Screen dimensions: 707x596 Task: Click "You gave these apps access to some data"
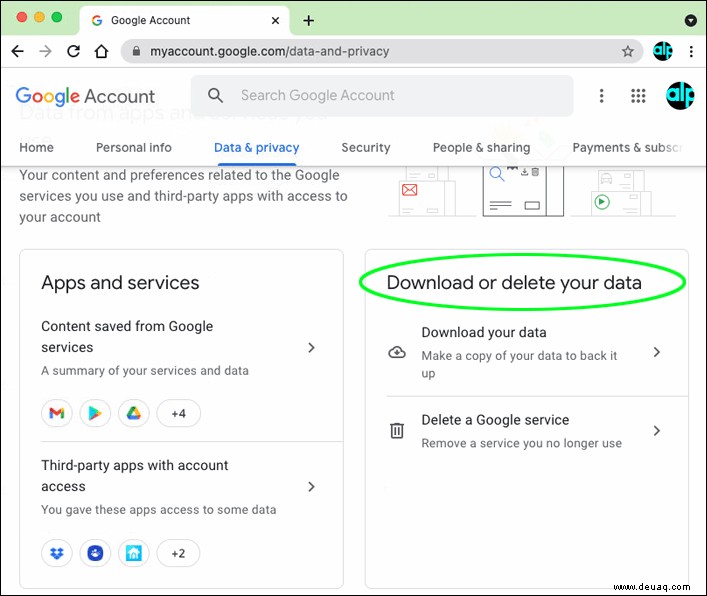click(x=159, y=510)
